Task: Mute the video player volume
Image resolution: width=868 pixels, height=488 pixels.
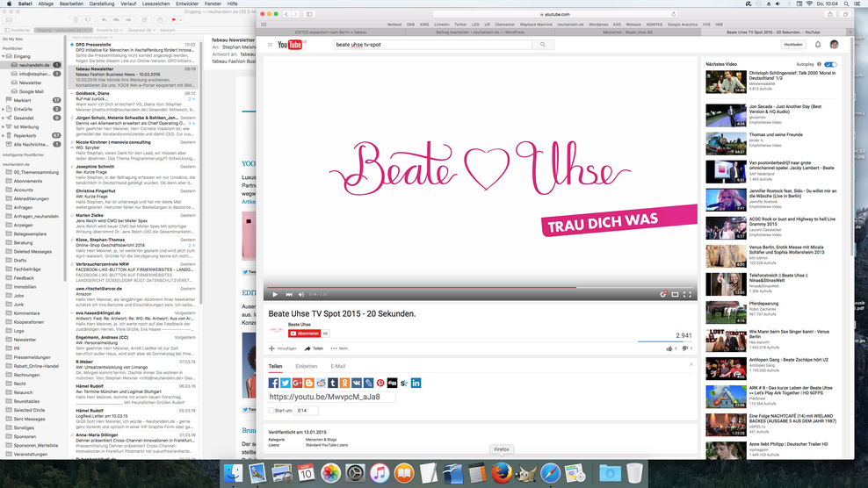Action: [x=301, y=294]
